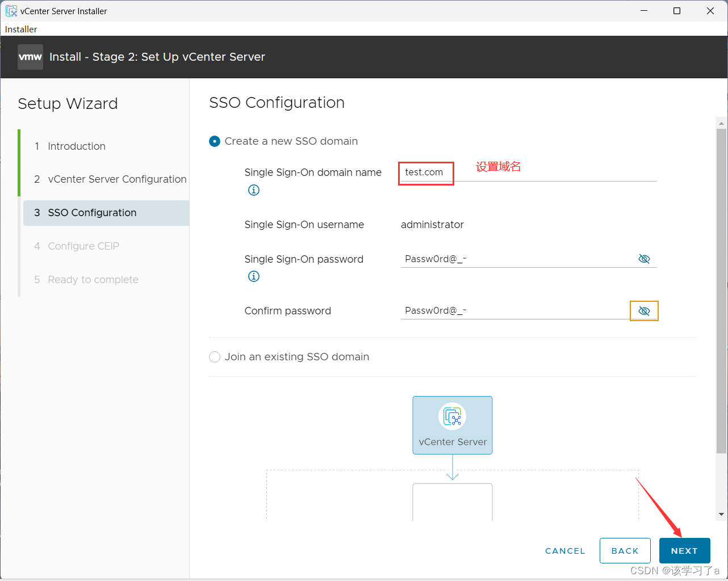
Task: Select step 5 Ready to complete
Action: click(105, 280)
